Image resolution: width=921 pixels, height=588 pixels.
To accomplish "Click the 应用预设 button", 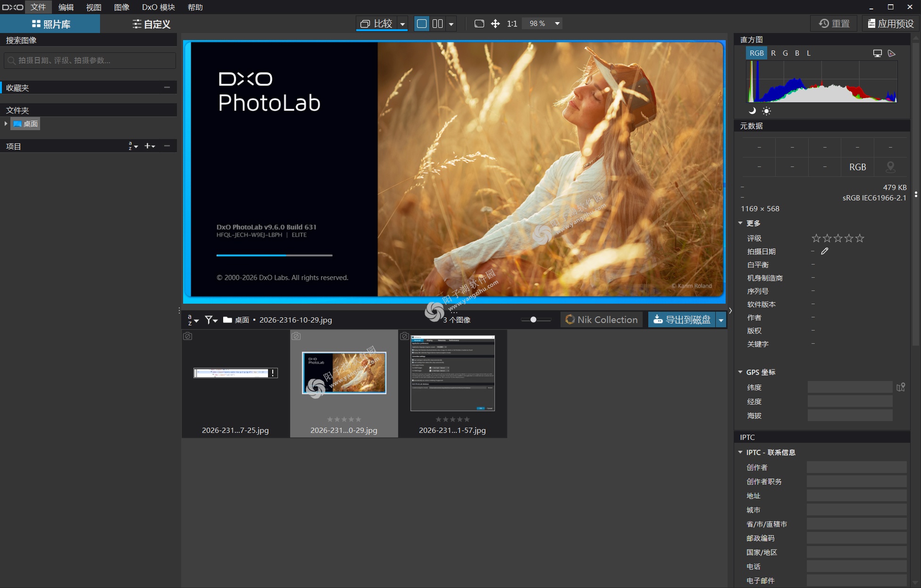I will click(x=890, y=23).
